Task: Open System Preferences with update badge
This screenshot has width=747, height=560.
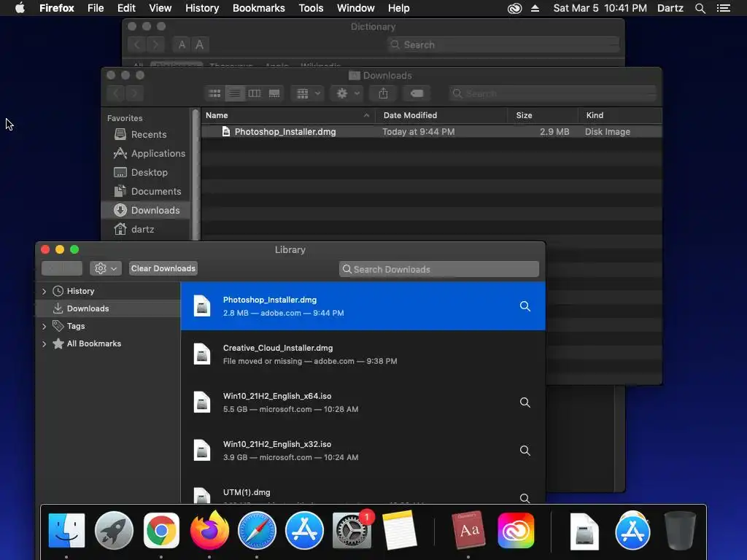Action: click(352, 530)
